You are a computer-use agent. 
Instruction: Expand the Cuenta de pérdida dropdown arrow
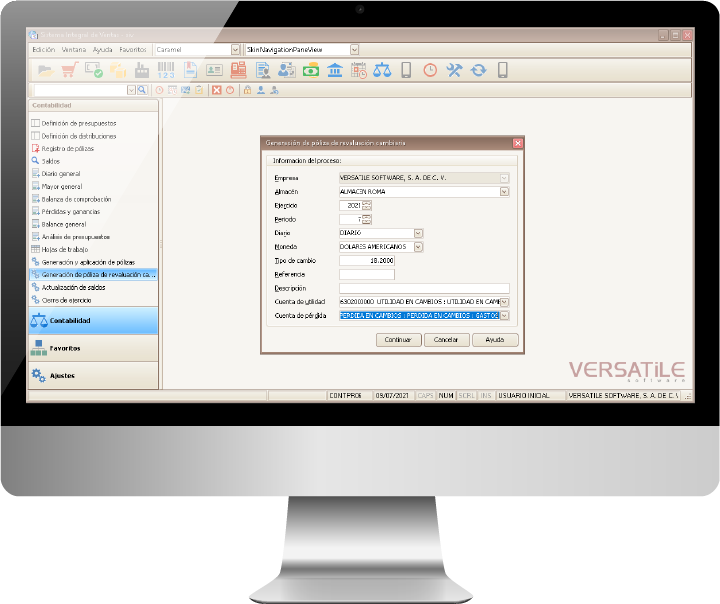pos(504,316)
